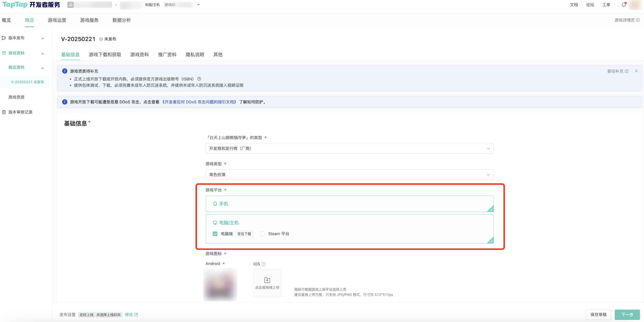Image resolution: width=644 pixels, height=322 pixels.
Task: Close the 游戏资质待补充 notice
Action: (636, 71)
